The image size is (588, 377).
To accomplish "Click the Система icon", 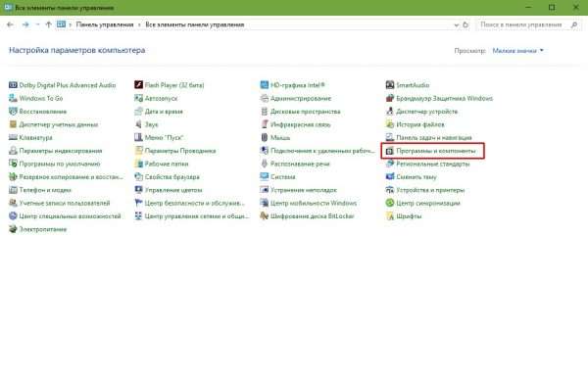I will pyautogui.click(x=264, y=177).
